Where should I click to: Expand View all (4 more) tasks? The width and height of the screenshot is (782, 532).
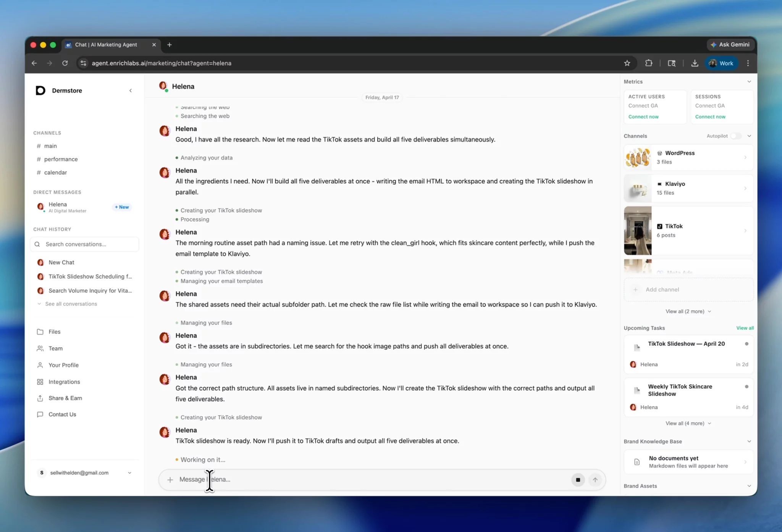click(x=688, y=423)
